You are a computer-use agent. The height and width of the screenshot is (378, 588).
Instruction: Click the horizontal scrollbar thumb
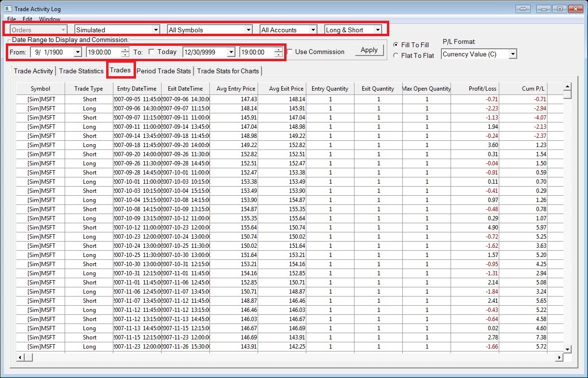tap(28, 357)
